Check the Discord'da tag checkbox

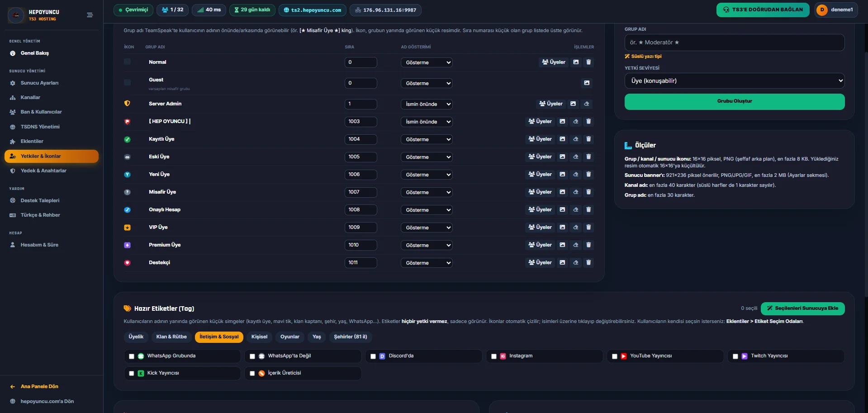pyautogui.click(x=373, y=356)
